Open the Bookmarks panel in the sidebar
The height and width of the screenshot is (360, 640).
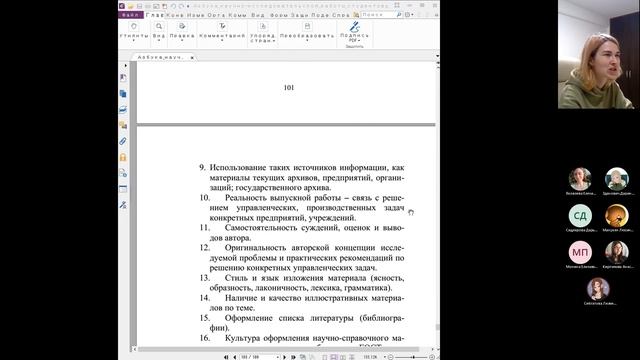pyautogui.click(x=123, y=78)
